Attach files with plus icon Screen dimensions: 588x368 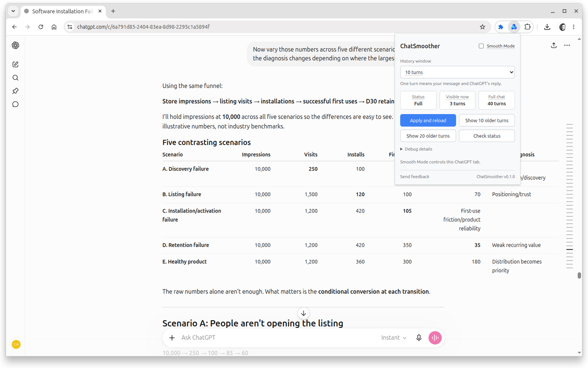coord(172,338)
